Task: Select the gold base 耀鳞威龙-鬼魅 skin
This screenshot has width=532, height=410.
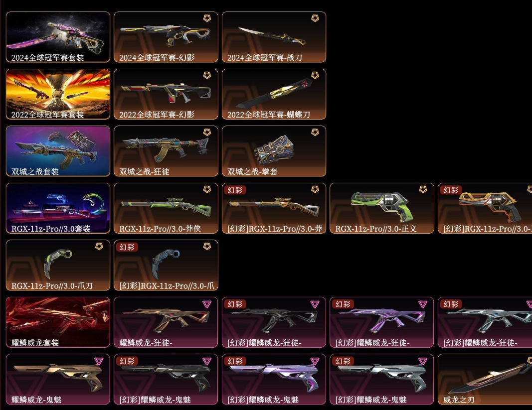Action: (x=58, y=379)
